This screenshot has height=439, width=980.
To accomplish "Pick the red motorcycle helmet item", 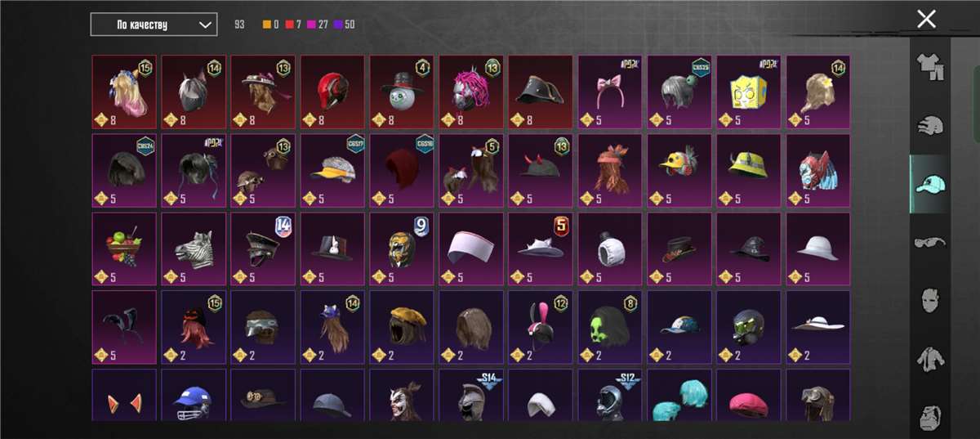I will coord(332,92).
